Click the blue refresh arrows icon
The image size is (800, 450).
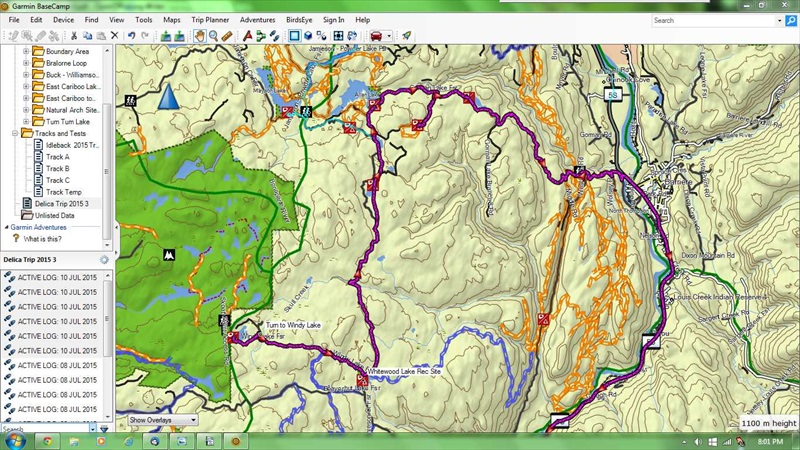point(352,36)
